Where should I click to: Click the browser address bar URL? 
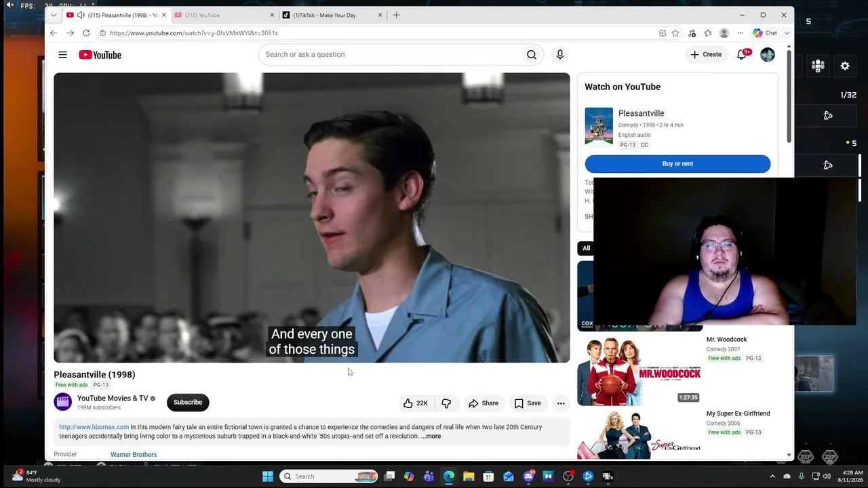click(x=193, y=33)
